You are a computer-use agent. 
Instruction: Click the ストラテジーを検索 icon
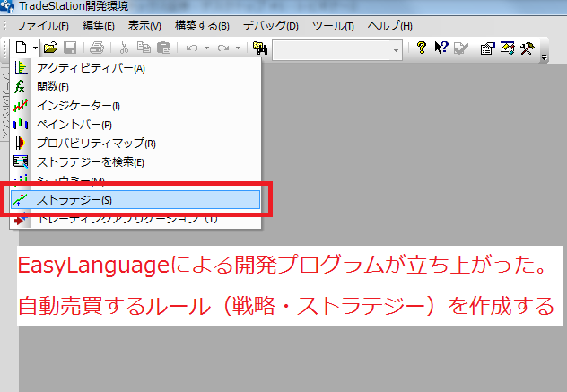21,161
